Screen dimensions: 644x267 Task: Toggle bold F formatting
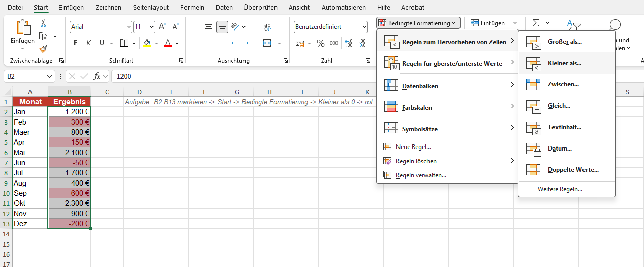click(76, 43)
